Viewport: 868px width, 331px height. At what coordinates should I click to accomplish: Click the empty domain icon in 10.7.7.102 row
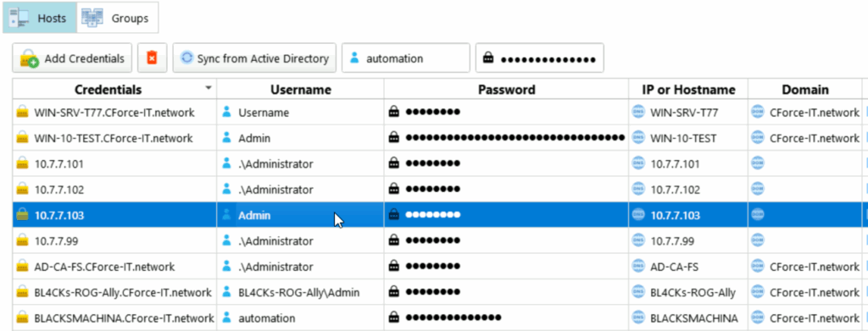coord(757,190)
